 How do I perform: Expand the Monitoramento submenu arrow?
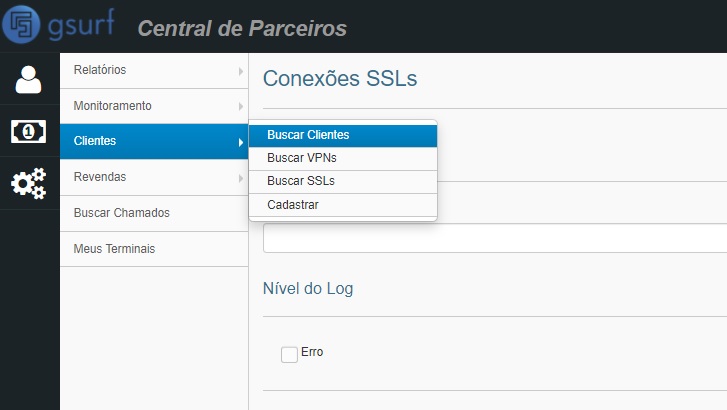pyautogui.click(x=241, y=106)
